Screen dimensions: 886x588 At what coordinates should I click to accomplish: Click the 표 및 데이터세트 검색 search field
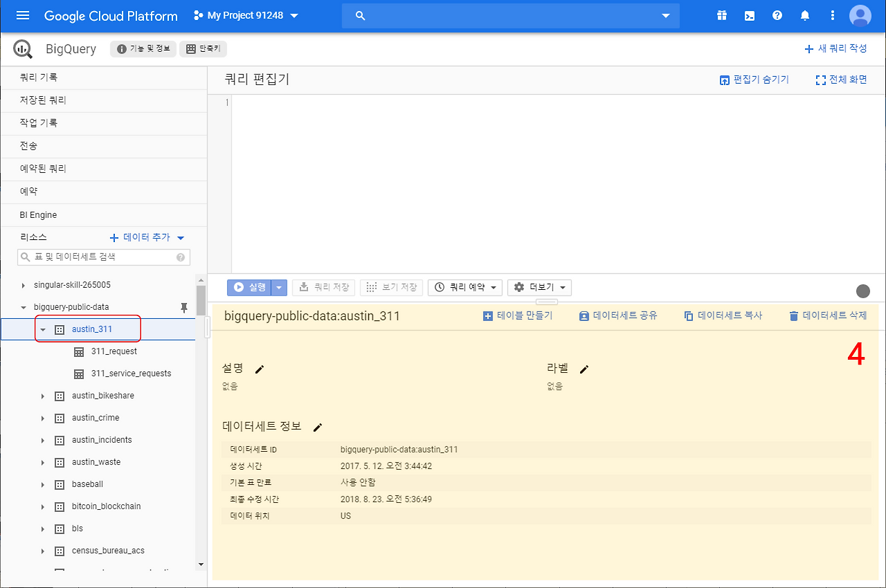click(x=104, y=257)
